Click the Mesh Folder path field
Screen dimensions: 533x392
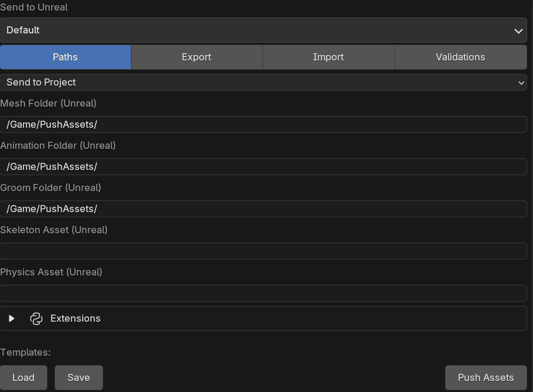tap(263, 125)
